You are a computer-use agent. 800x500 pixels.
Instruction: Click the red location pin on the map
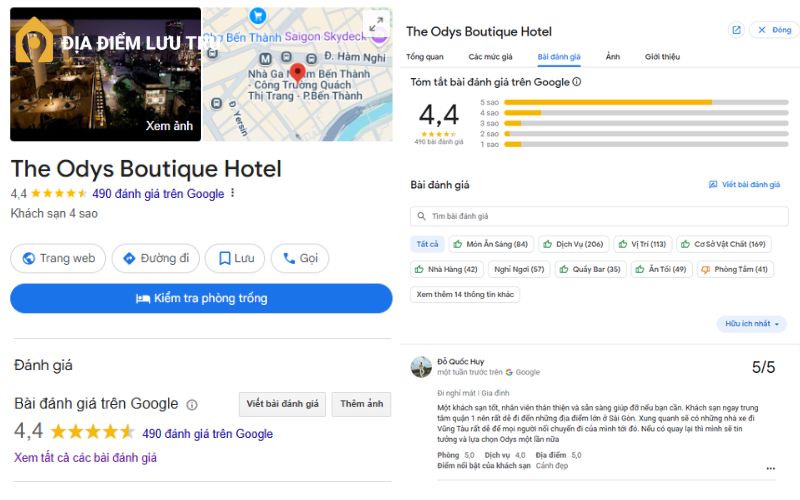[297, 74]
